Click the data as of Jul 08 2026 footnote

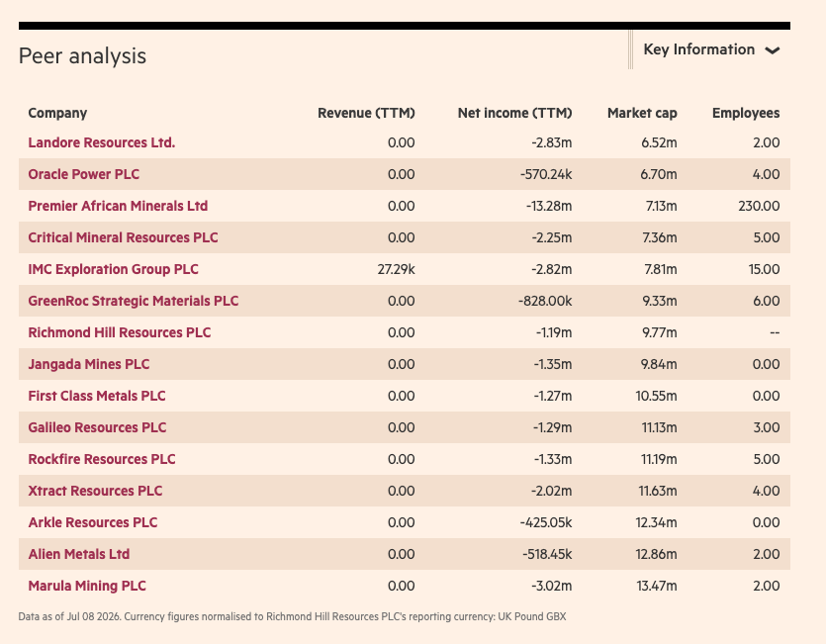click(293, 616)
